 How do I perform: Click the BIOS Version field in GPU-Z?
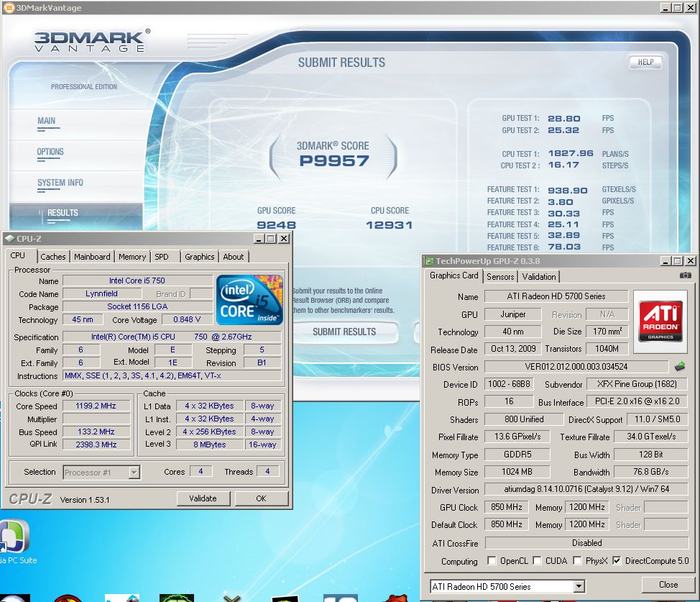576,367
